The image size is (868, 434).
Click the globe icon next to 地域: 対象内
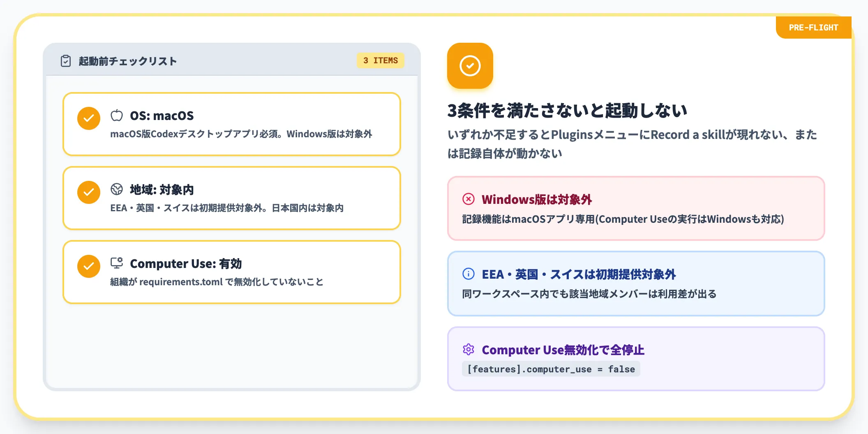pyautogui.click(x=117, y=189)
